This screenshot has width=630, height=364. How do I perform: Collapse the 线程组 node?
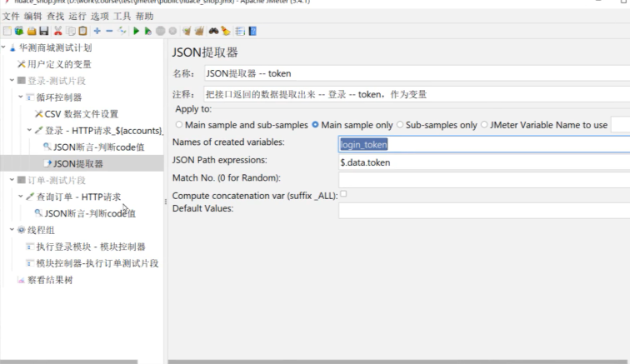[x=12, y=229]
